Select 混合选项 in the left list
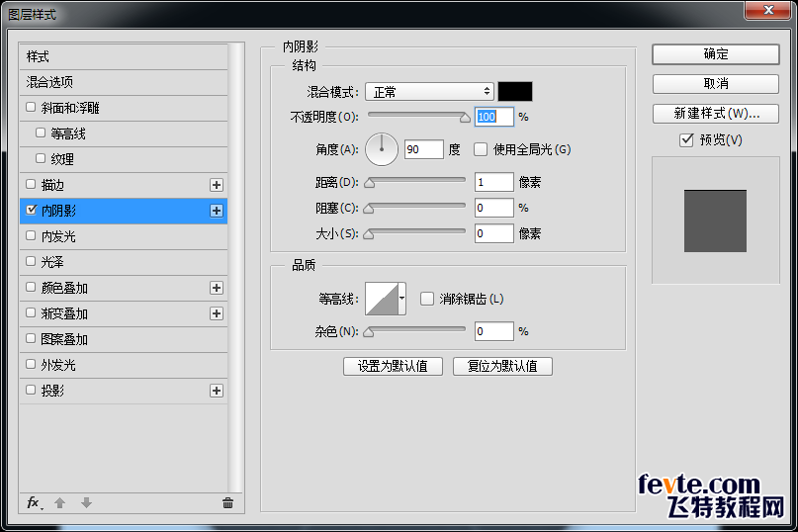 [x=124, y=82]
